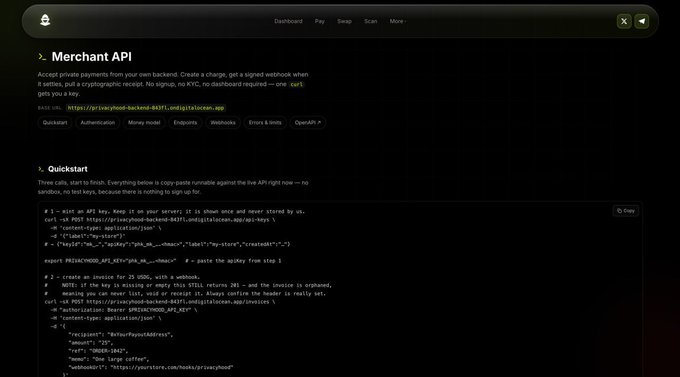The image size is (680, 377).
Task: Jump to the Webhooks section pill
Action: click(x=223, y=123)
